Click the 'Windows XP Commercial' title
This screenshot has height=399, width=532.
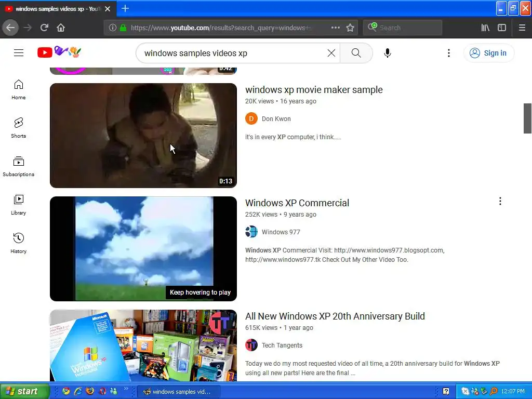pos(297,203)
